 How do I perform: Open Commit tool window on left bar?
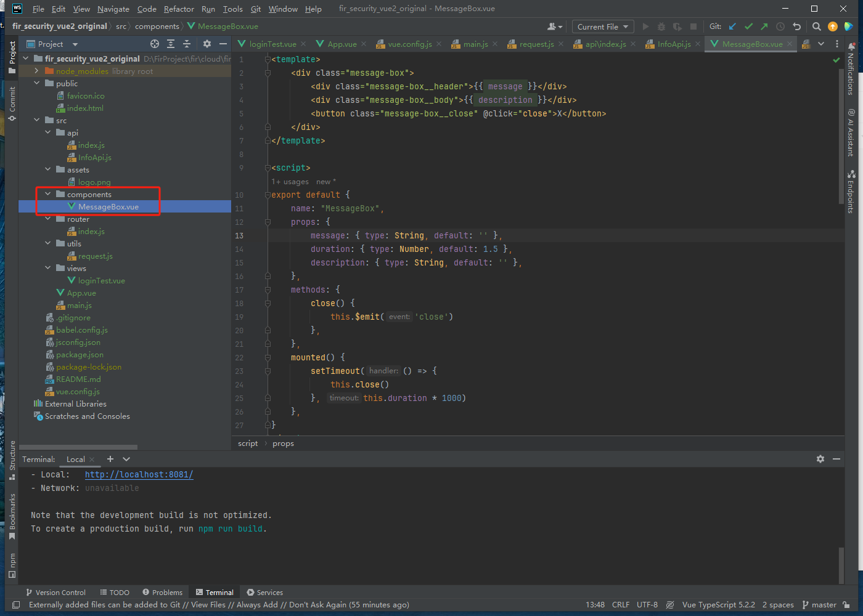tap(12, 103)
